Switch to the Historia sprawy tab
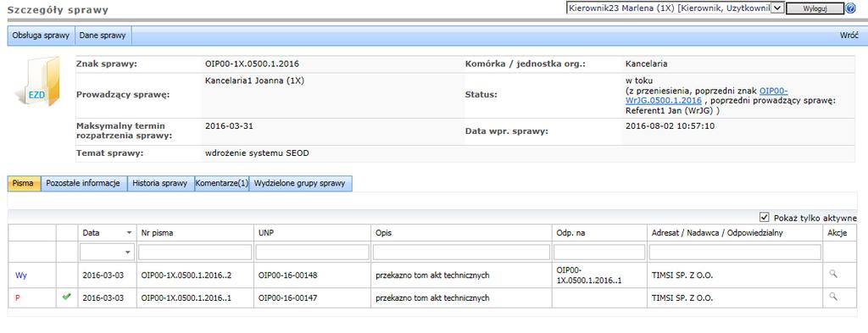 (x=160, y=184)
